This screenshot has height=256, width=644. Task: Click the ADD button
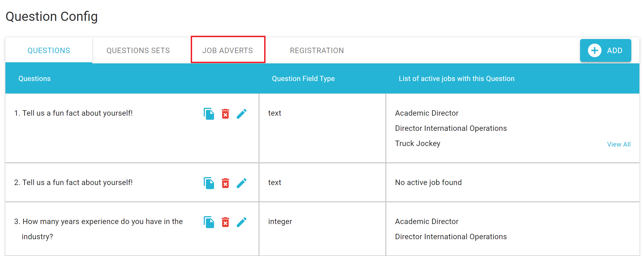pos(606,50)
